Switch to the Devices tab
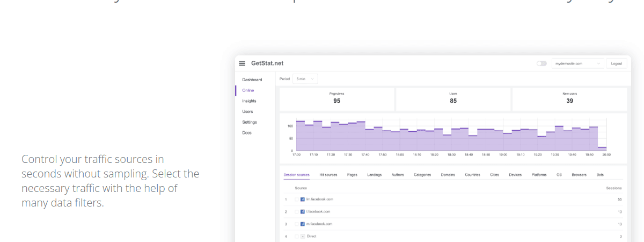The width and height of the screenshot is (644, 242). coord(515,175)
